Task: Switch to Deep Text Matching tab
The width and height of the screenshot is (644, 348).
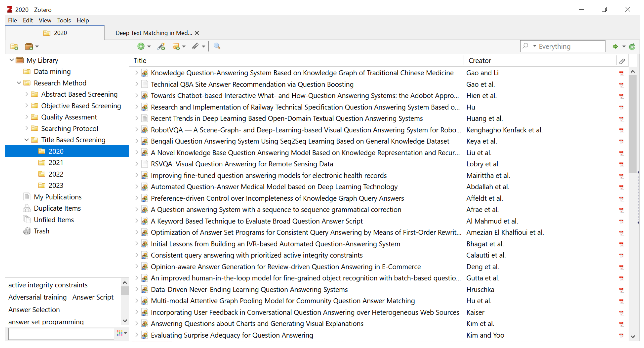Action: point(153,33)
